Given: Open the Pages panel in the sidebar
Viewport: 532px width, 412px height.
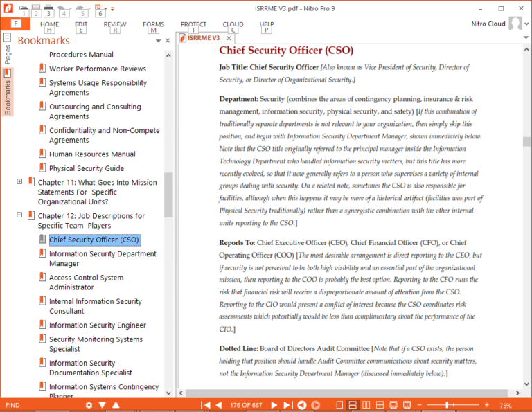Looking at the screenshot, I should pos(7,48).
